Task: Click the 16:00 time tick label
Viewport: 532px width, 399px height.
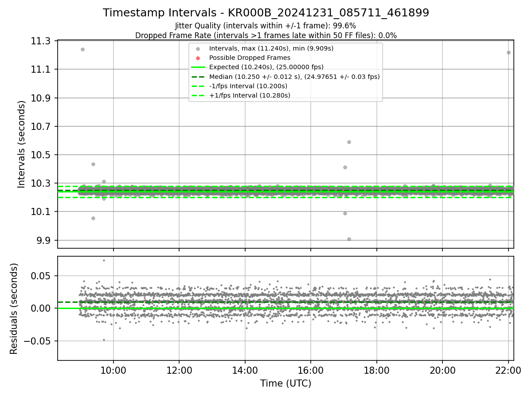Action: (x=311, y=370)
